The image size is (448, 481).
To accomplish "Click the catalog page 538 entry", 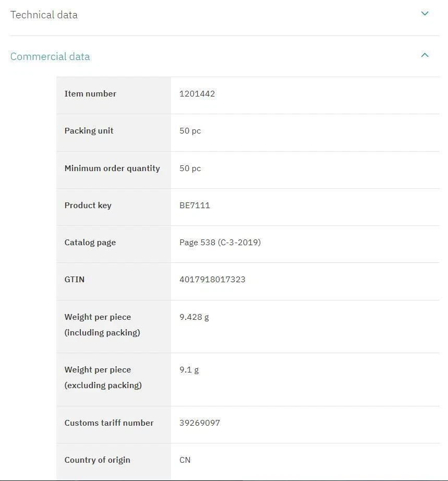I will pyautogui.click(x=220, y=242).
